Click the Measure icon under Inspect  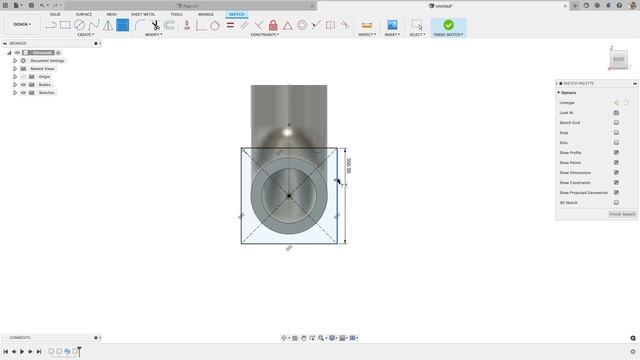pyautogui.click(x=367, y=25)
